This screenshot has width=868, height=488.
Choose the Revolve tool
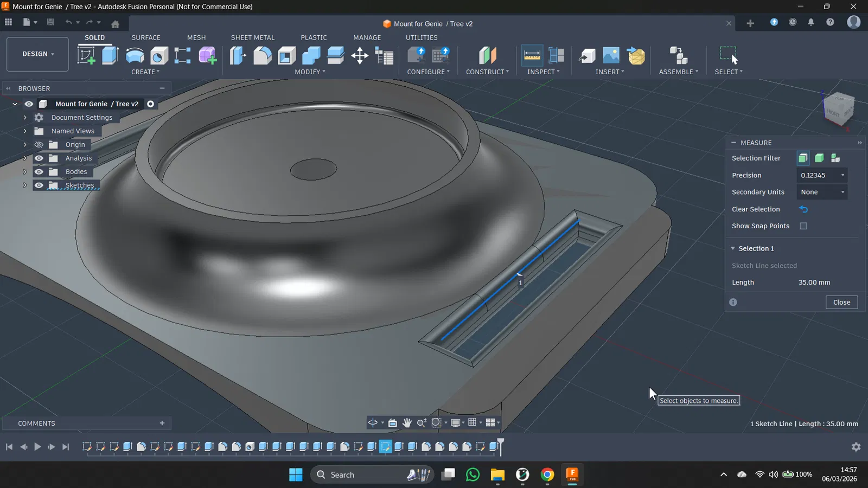click(x=135, y=55)
